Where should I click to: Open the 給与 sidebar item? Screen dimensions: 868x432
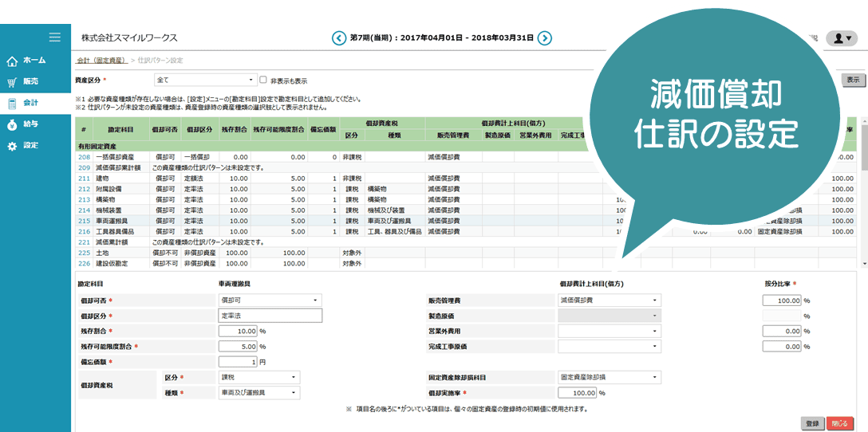coord(35,124)
